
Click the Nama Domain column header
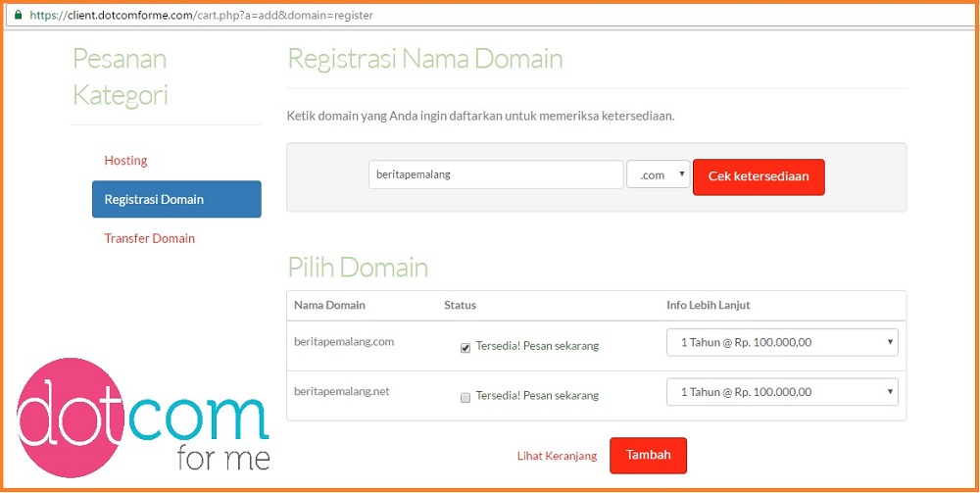(x=329, y=305)
